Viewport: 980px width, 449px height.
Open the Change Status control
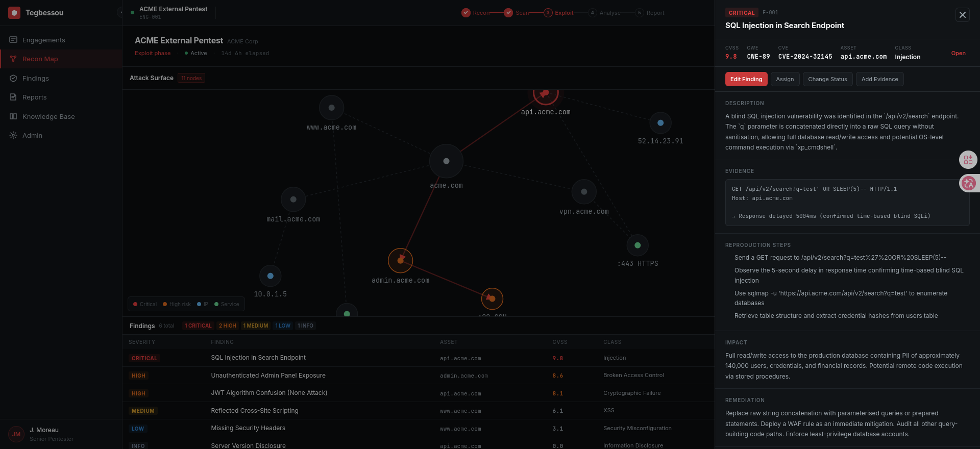pos(827,79)
